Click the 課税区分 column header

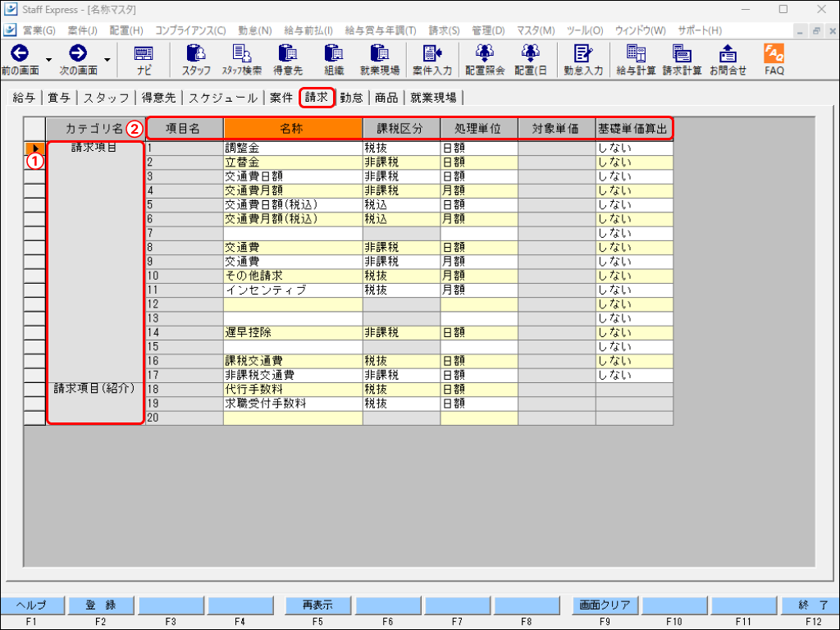point(401,129)
